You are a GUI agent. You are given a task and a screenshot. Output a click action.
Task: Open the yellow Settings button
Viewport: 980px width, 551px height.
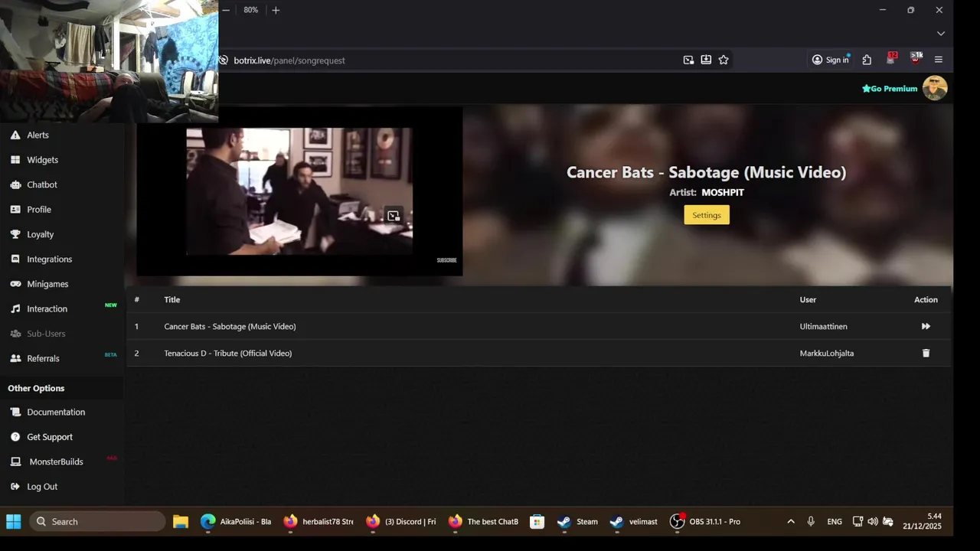click(x=707, y=215)
